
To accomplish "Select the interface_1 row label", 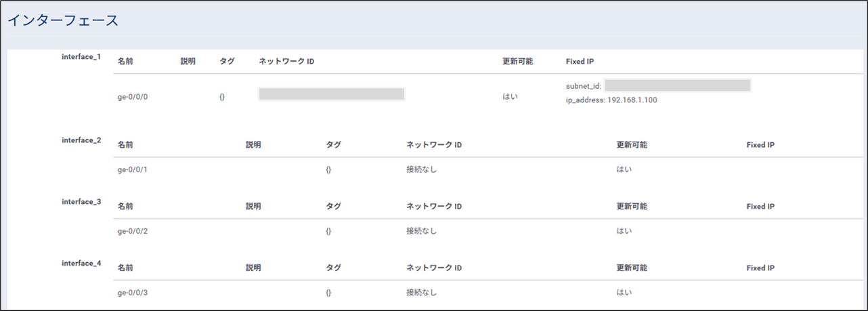I will coord(81,56).
